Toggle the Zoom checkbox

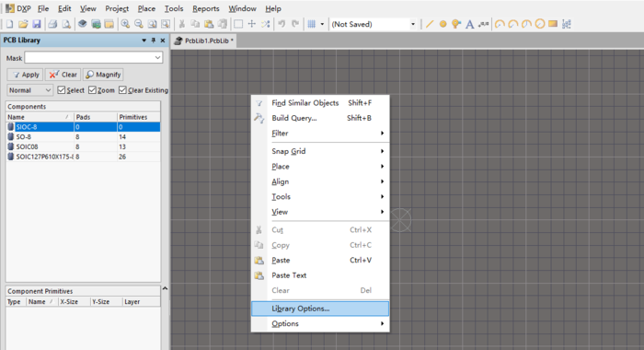click(92, 90)
